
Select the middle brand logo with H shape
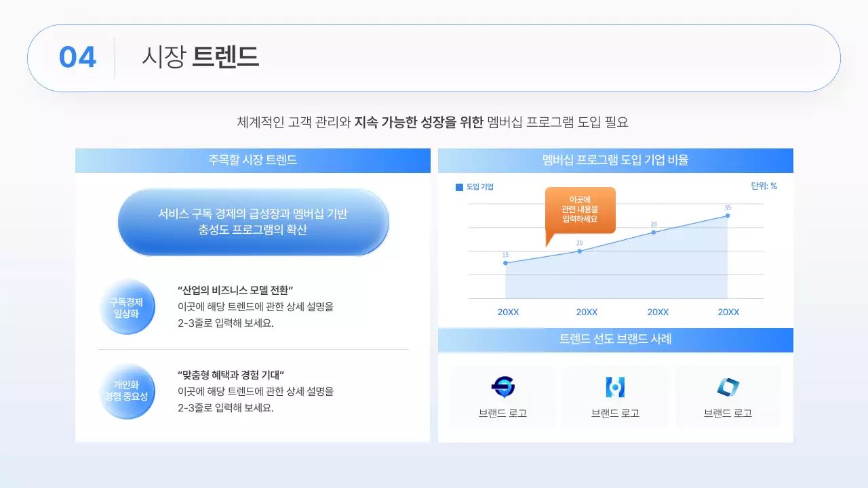615,387
